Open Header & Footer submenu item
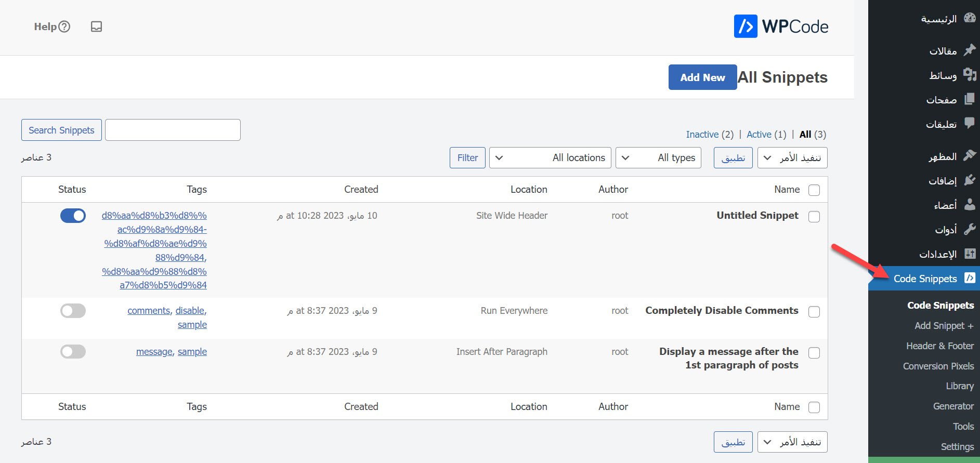Viewport: 980px width, 463px height. point(940,346)
